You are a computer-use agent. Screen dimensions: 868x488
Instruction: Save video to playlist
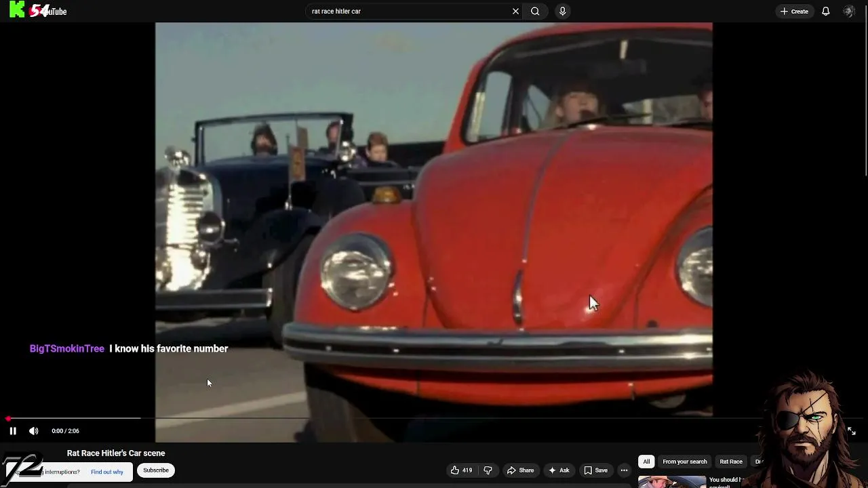[595, 470]
